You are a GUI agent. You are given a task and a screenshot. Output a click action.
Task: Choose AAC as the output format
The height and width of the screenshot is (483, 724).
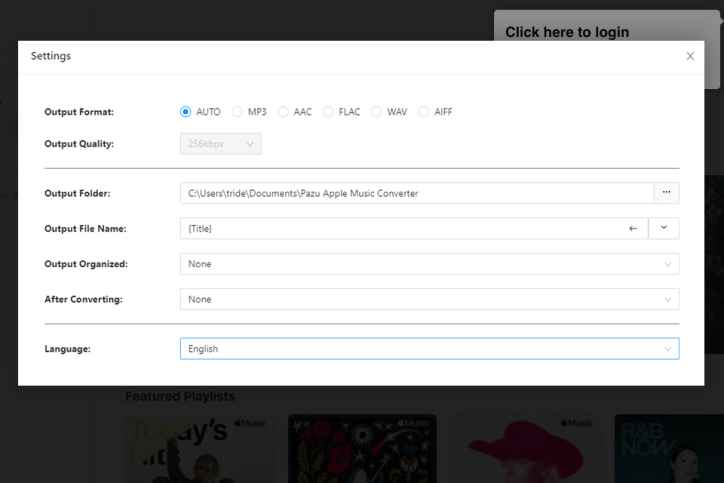284,112
